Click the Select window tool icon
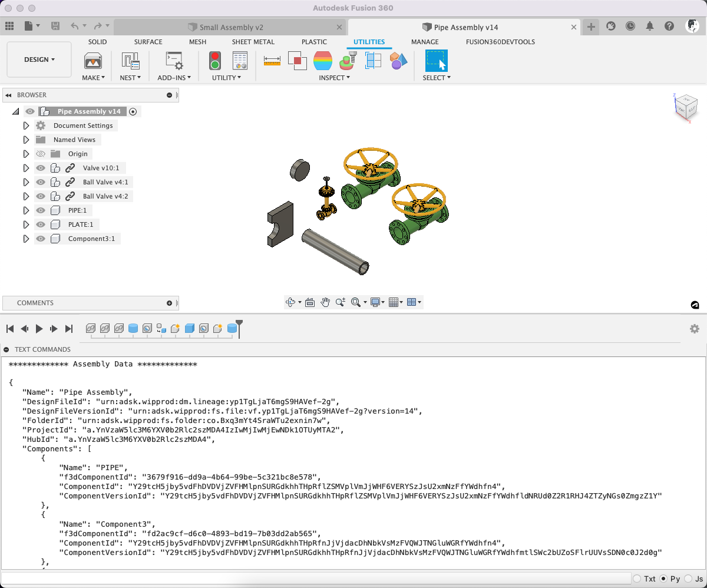This screenshot has width=707, height=588. pos(436,61)
